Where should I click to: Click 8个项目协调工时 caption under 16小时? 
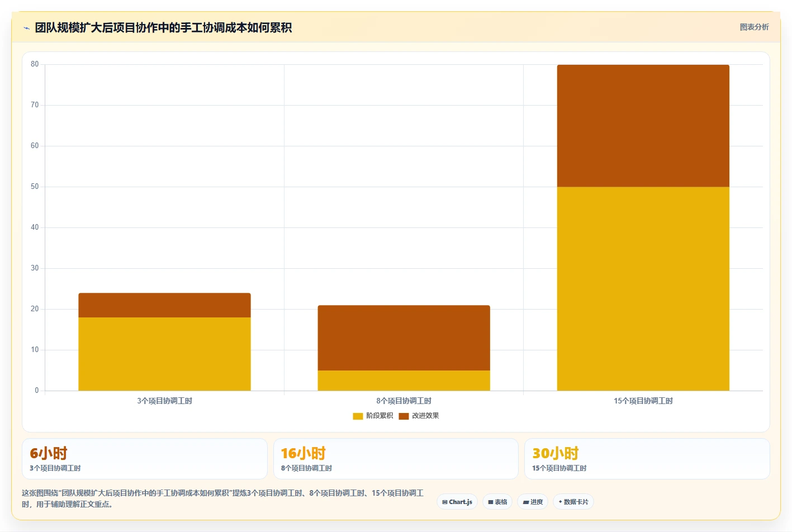[x=306, y=468]
